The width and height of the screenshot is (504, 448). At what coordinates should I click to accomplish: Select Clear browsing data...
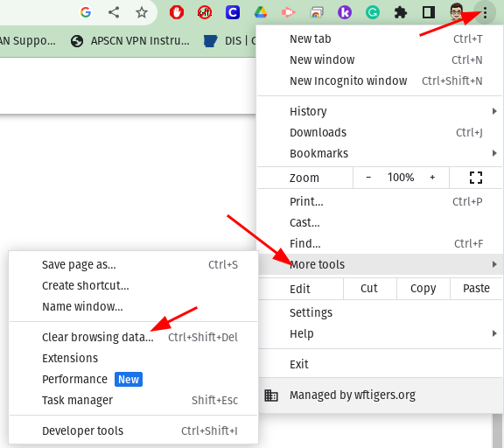click(133, 338)
